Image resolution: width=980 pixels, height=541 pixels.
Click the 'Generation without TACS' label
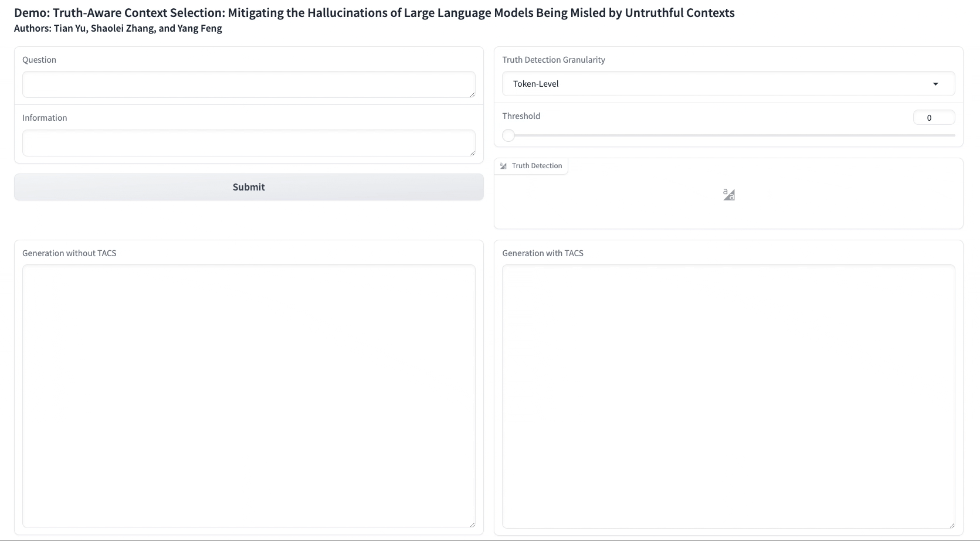(x=69, y=253)
